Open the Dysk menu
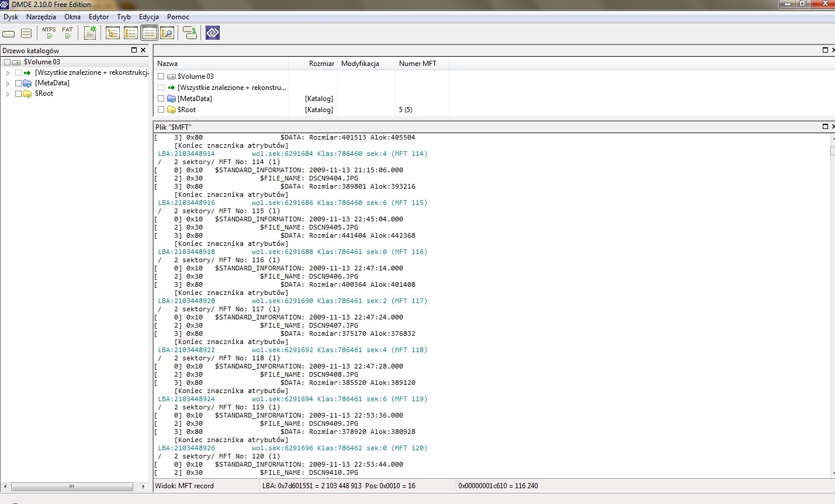This screenshot has height=504, width=835. pos(11,17)
